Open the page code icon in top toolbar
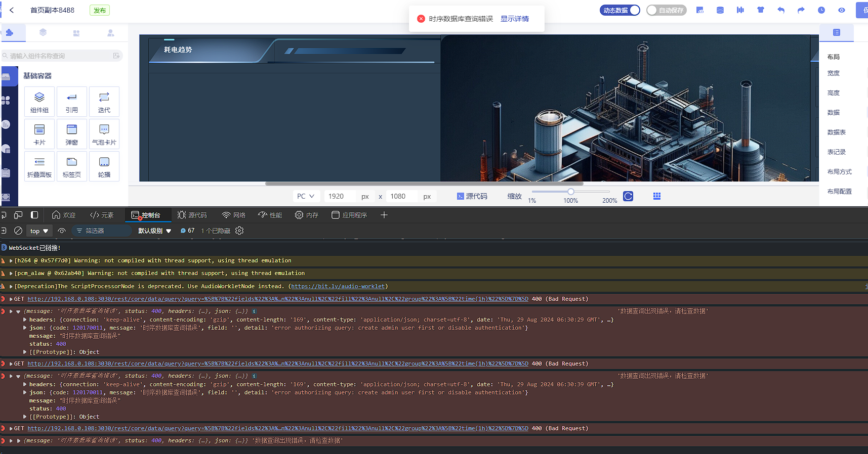 (x=700, y=10)
